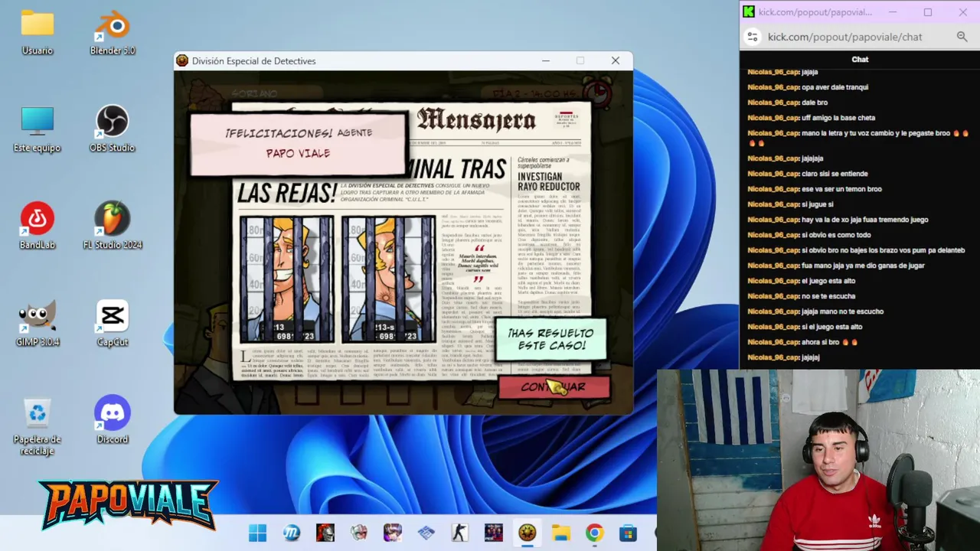Click the ¡HAS RESUELTO ESTE CASO! box
Screen dimensions: 980x551
click(x=550, y=339)
